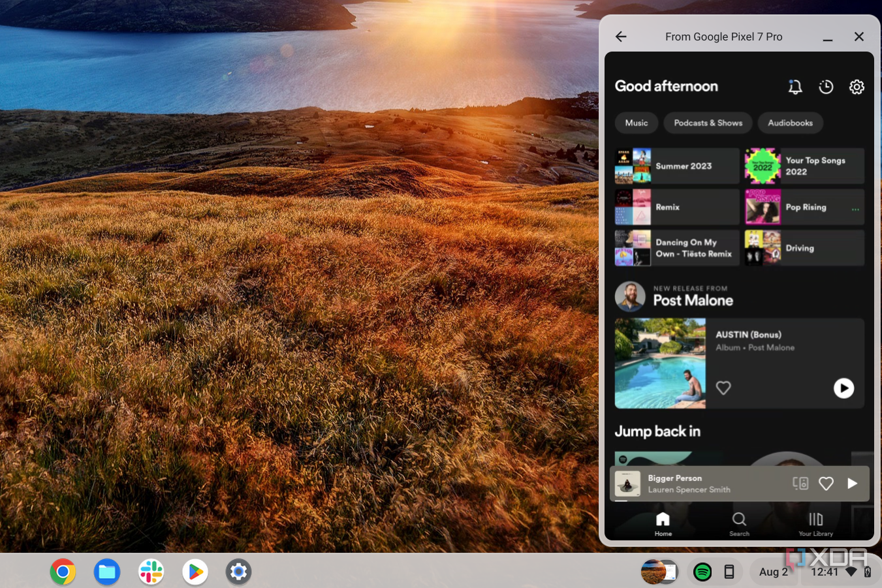Open the Driving playlist tile

click(x=804, y=248)
